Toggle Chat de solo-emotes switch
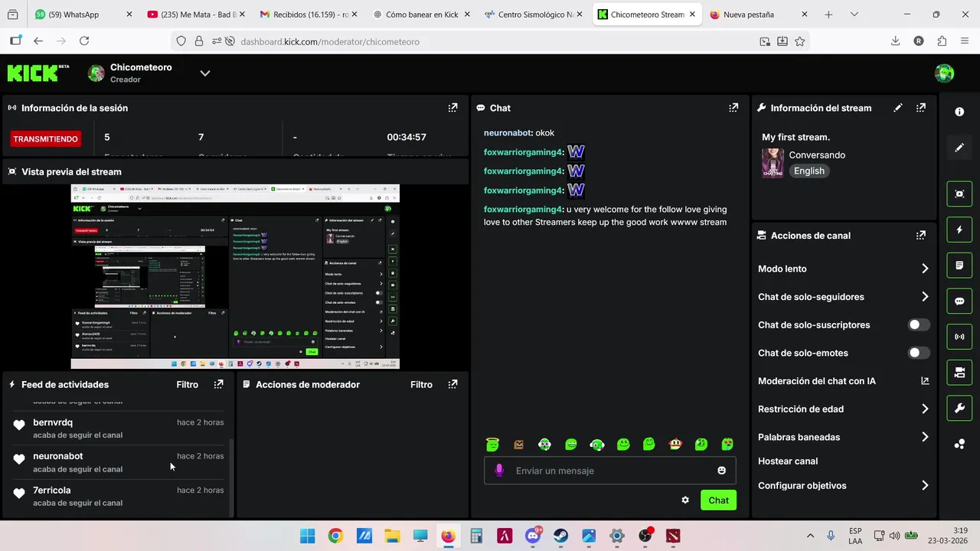Screen dimensions: 980x551 tap(919, 353)
